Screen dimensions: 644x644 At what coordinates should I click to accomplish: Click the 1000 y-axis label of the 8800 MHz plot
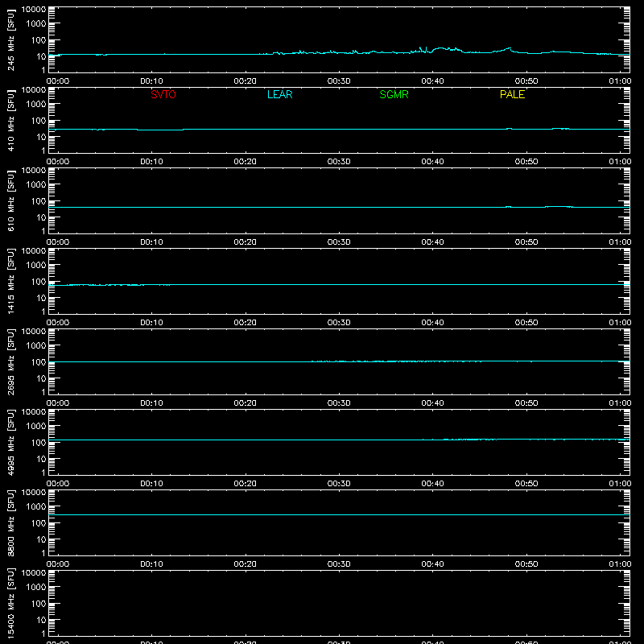point(36,507)
